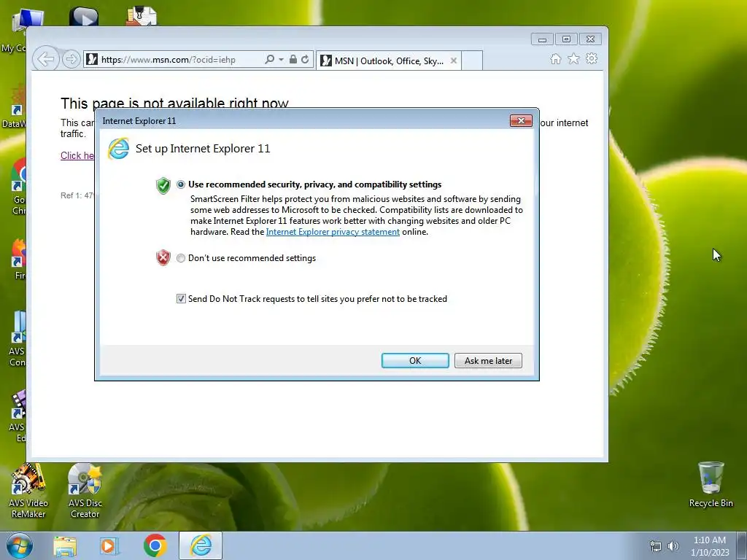Click the search magnifier in address bar
The height and width of the screenshot is (560, 747).
270,59
